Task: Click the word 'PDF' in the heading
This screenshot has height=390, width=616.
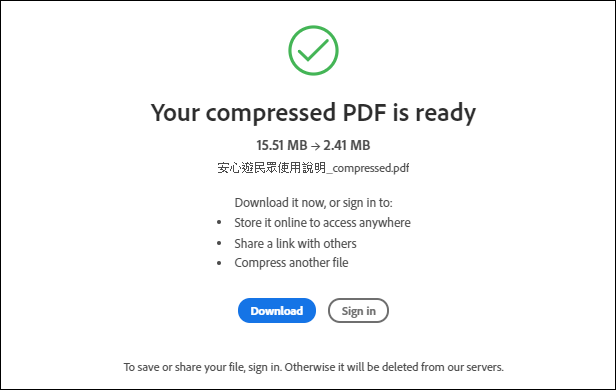Action: click(364, 112)
